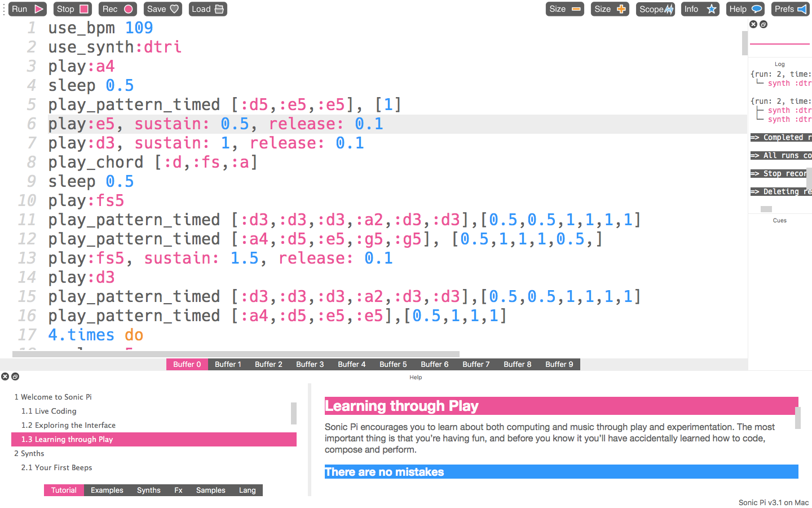Switch to the Samples help tab
The width and height of the screenshot is (812, 508).
pyautogui.click(x=210, y=490)
